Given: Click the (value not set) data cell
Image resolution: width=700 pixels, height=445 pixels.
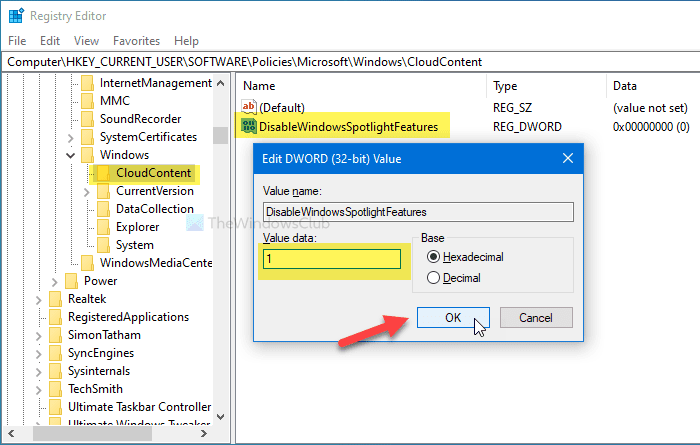Looking at the screenshot, I should click(650, 108).
